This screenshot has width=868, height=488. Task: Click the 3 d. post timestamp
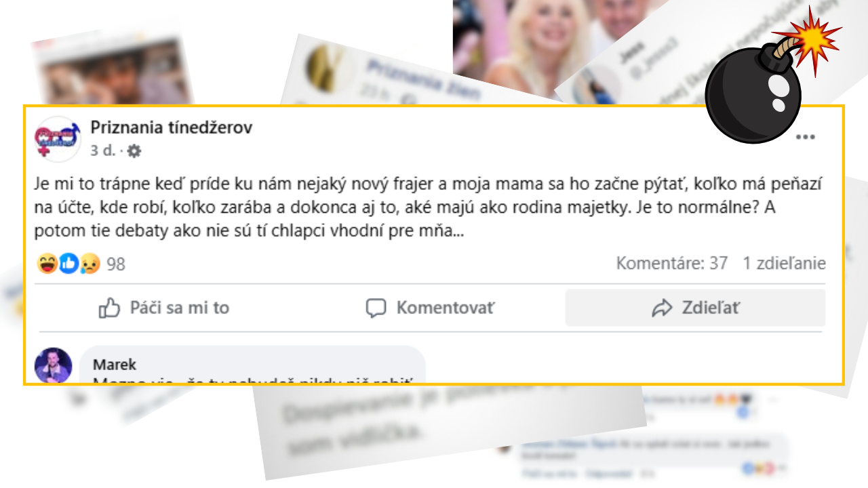(103, 151)
